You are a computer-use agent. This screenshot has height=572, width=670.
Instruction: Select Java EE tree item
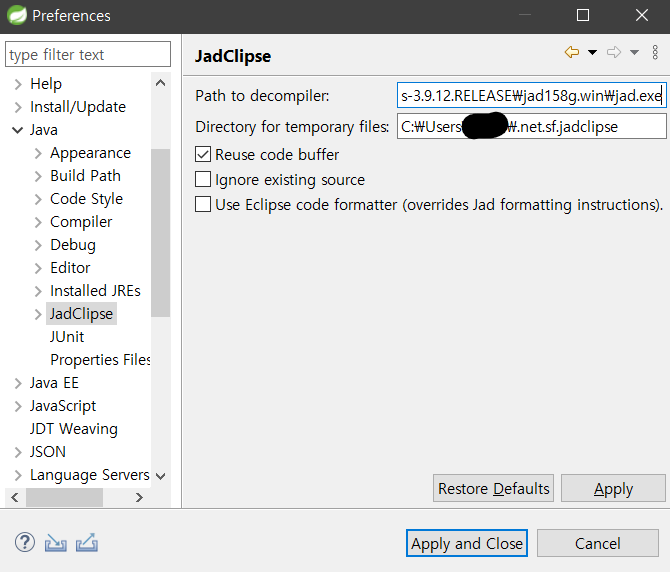[54, 383]
